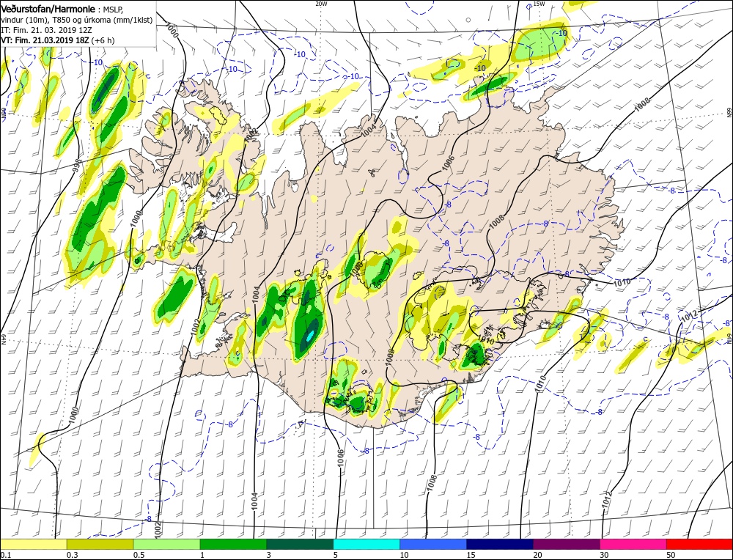
Task: Click the "50" legend value under color bar
Action: click(671, 554)
